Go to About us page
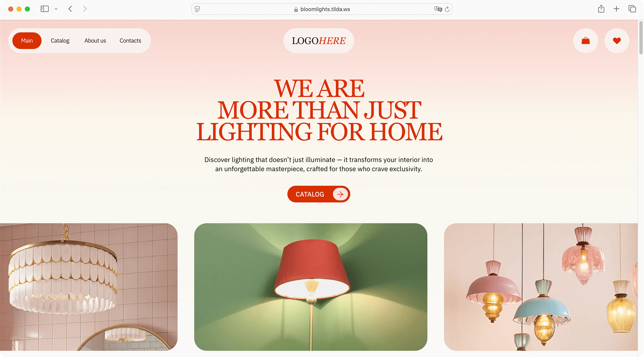644x357 pixels. click(x=95, y=41)
